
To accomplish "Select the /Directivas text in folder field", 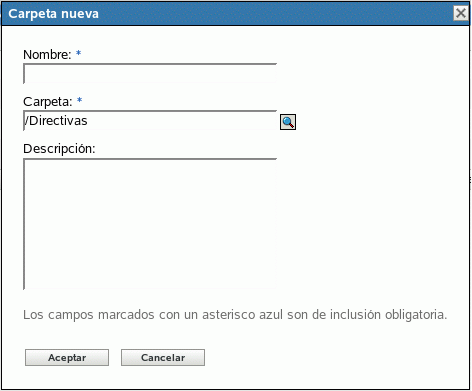I will pos(56,121).
